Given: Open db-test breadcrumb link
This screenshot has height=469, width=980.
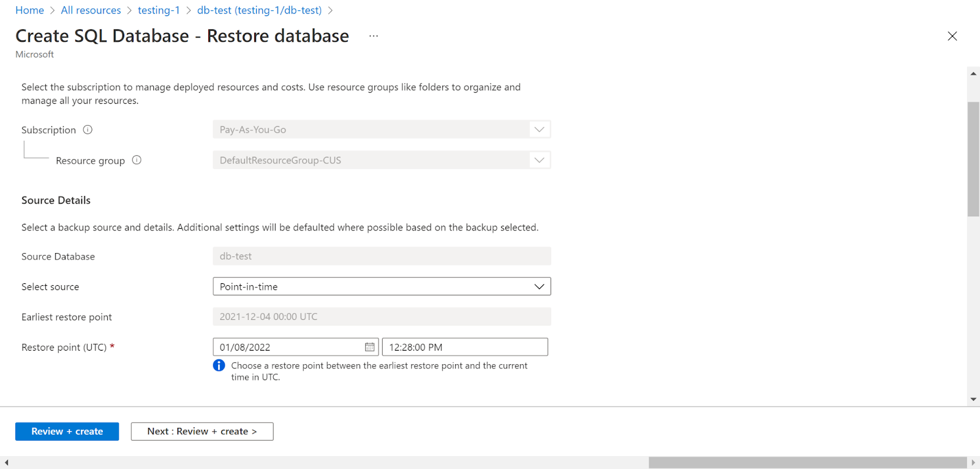Looking at the screenshot, I should [x=259, y=10].
